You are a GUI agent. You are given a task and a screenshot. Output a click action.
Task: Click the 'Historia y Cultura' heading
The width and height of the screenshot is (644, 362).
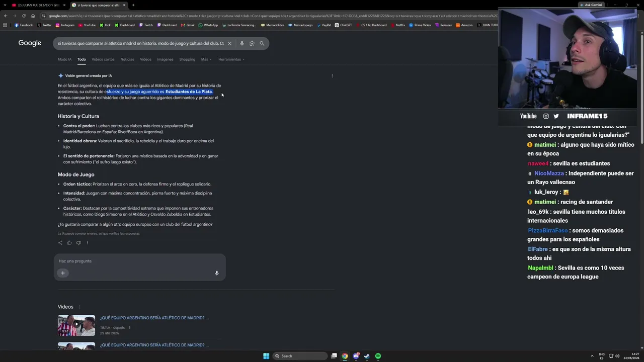click(78, 116)
